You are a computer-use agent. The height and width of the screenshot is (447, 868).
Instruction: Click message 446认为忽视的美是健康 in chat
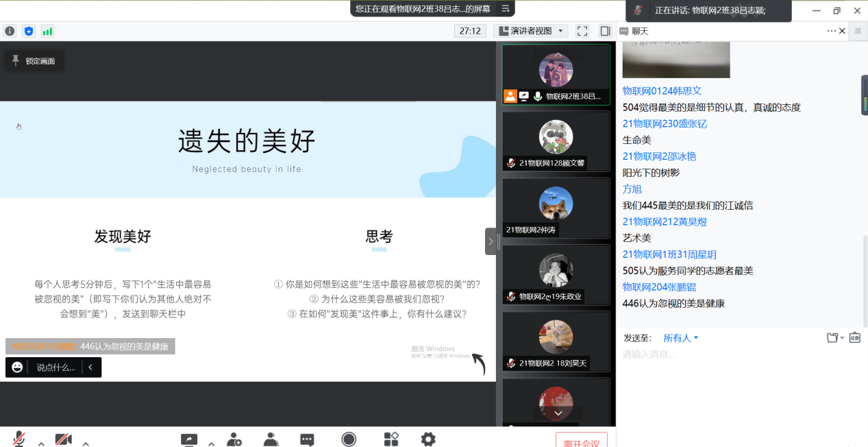coord(673,304)
